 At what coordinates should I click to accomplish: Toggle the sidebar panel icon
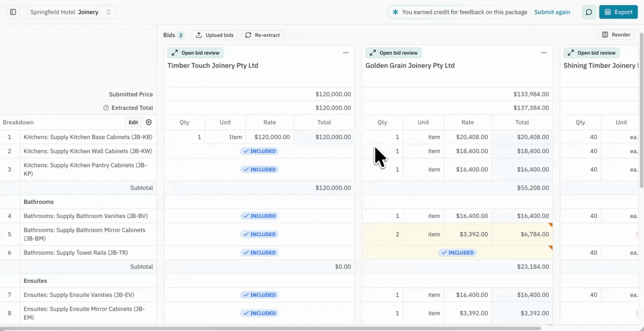click(x=13, y=12)
